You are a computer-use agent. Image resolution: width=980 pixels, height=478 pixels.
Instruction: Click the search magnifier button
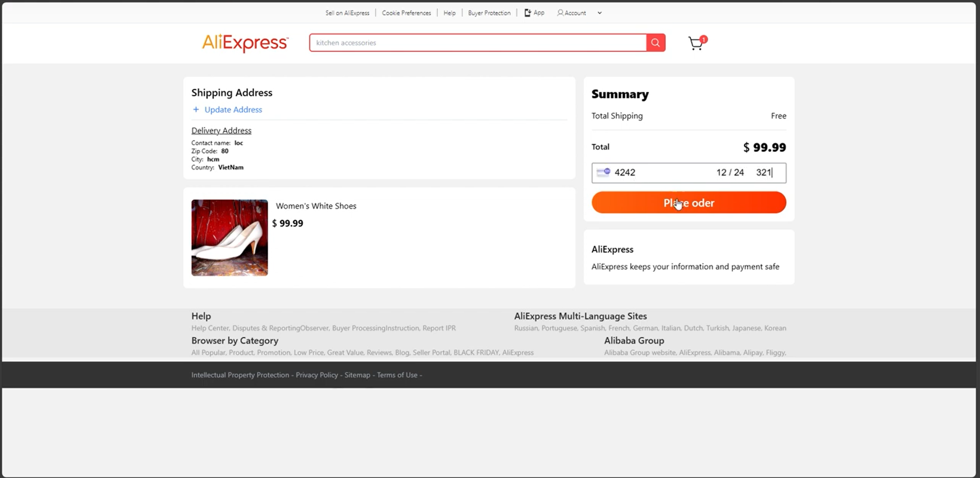[x=655, y=43]
